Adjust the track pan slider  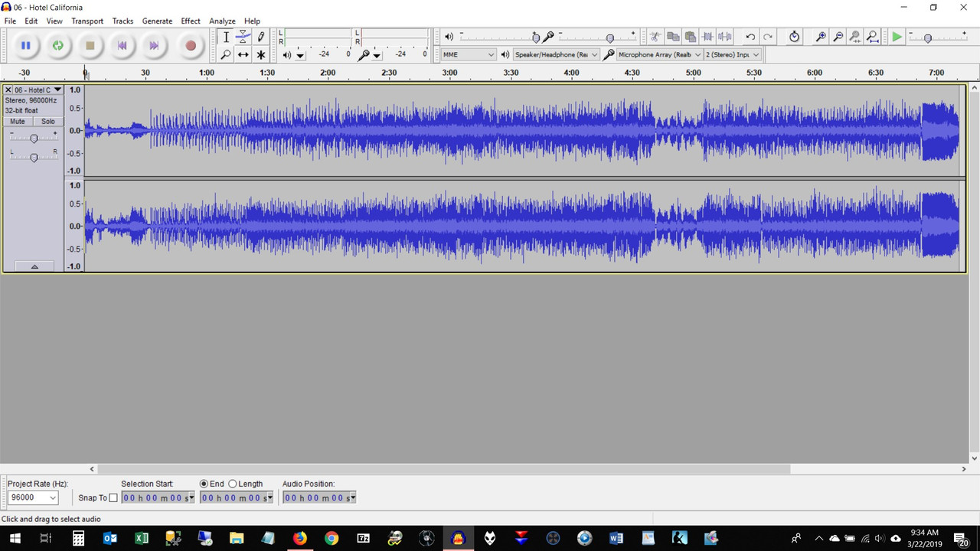point(34,157)
